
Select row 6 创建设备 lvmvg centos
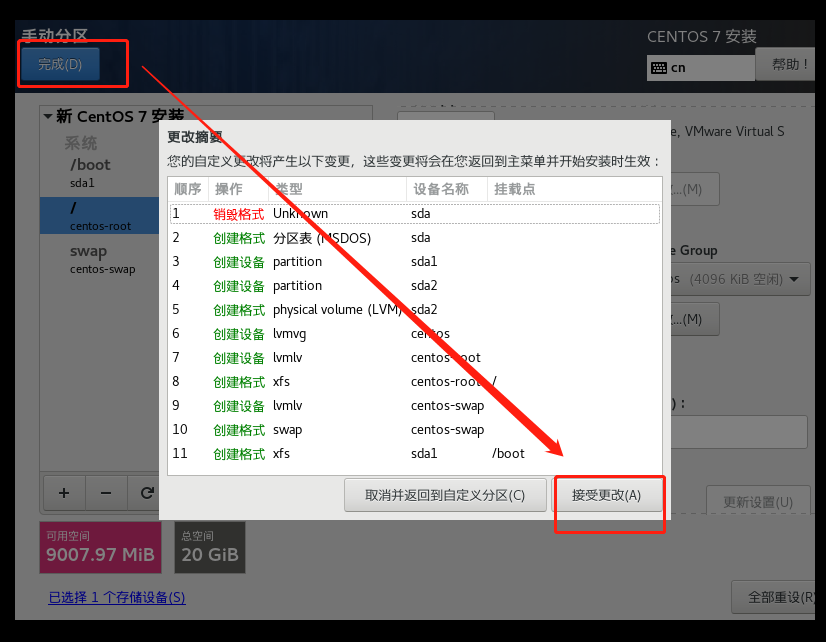pos(415,333)
